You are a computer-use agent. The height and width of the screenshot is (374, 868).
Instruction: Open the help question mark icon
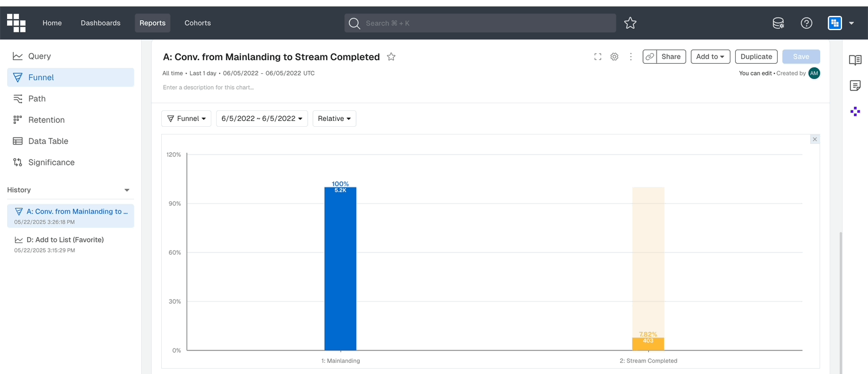(807, 23)
